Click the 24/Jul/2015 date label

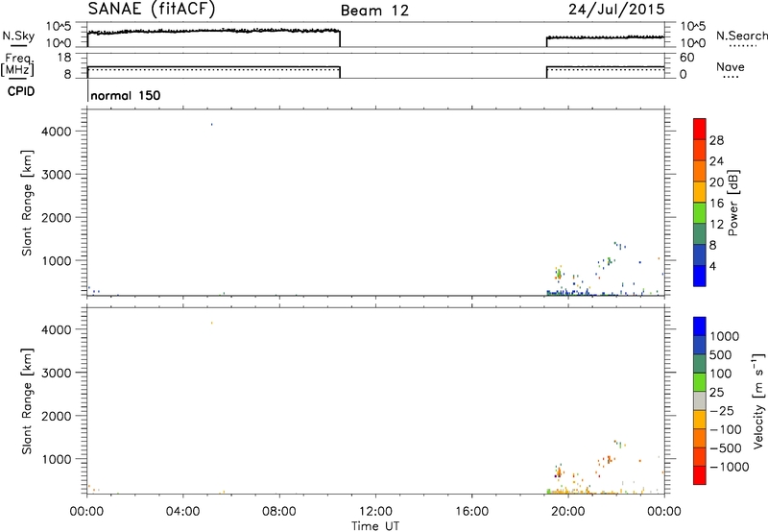tap(616, 10)
